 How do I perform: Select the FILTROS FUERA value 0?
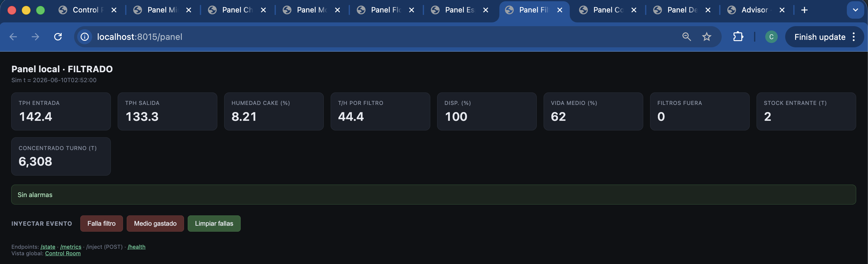pos(661,117)
